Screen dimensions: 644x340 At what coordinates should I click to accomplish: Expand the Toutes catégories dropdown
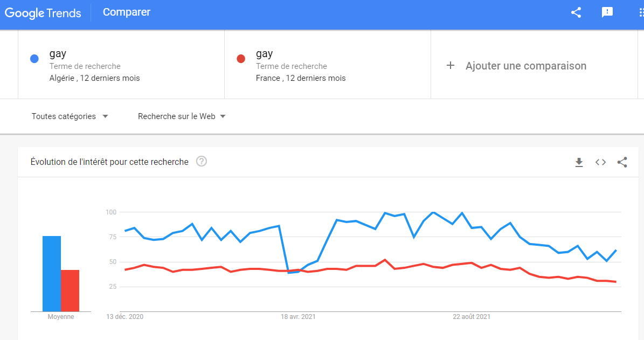click(x=70, y=116)
